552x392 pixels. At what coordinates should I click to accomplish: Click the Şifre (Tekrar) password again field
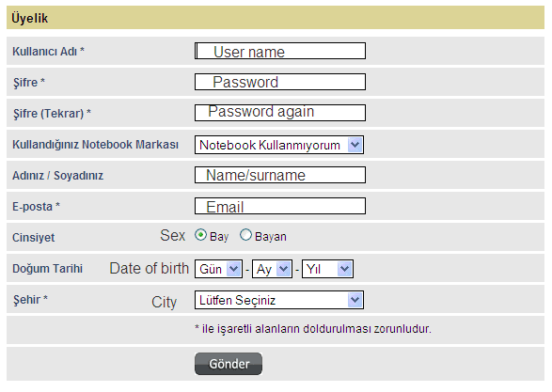pos(280,113)
